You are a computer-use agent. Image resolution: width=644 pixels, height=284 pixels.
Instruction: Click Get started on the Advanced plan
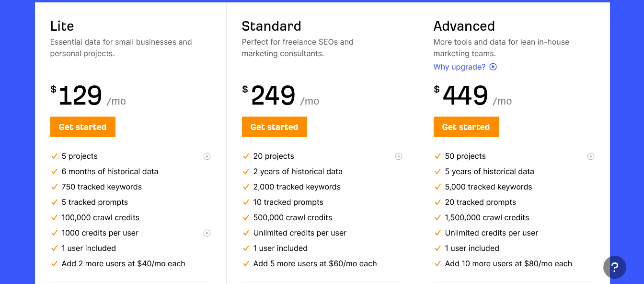coord(466,127)
